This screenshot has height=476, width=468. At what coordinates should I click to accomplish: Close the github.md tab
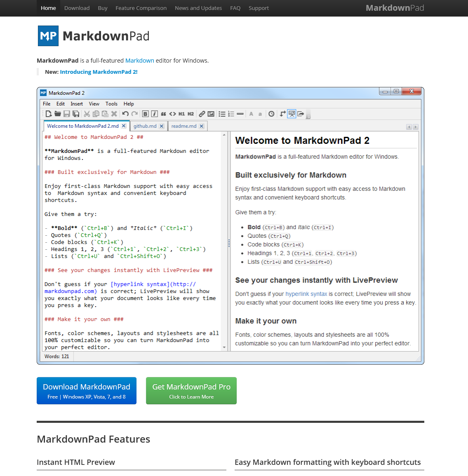(x=162, y=126)
